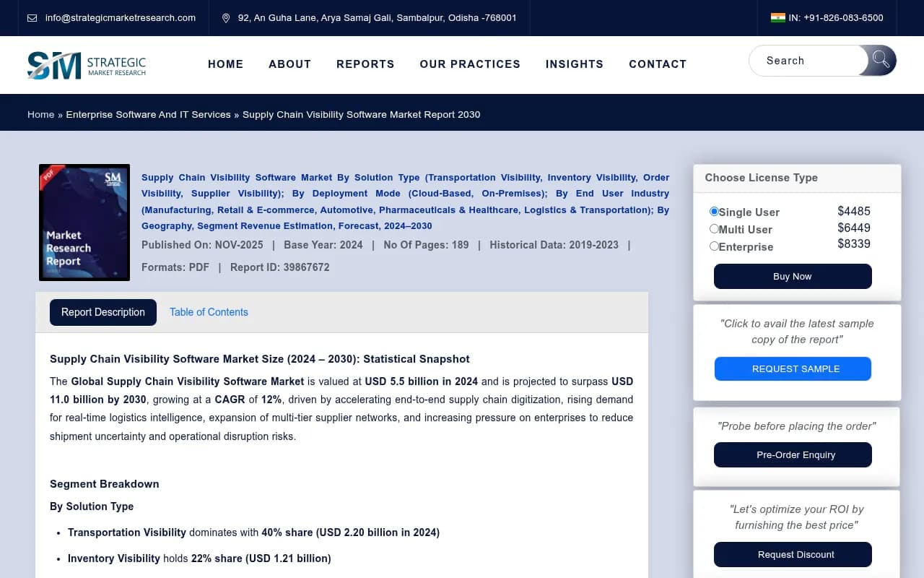Open the report cover thumbnail
The image size is (924, 578).
click(84, 223)
